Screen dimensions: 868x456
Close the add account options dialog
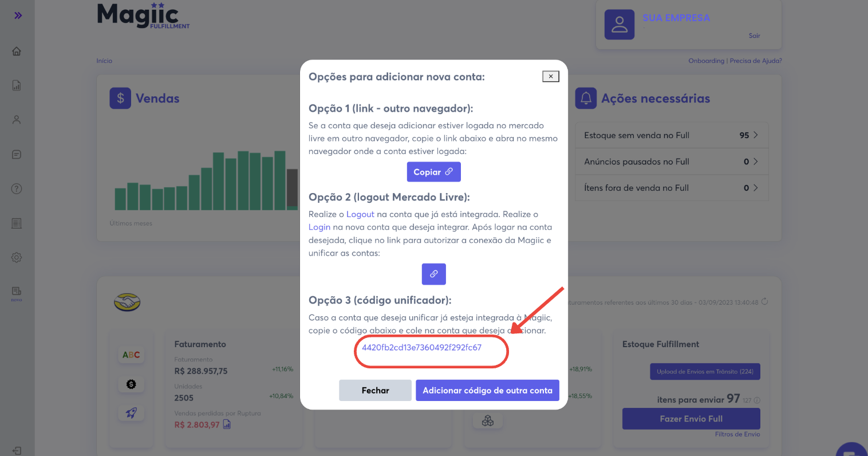(x=551, y=76)
